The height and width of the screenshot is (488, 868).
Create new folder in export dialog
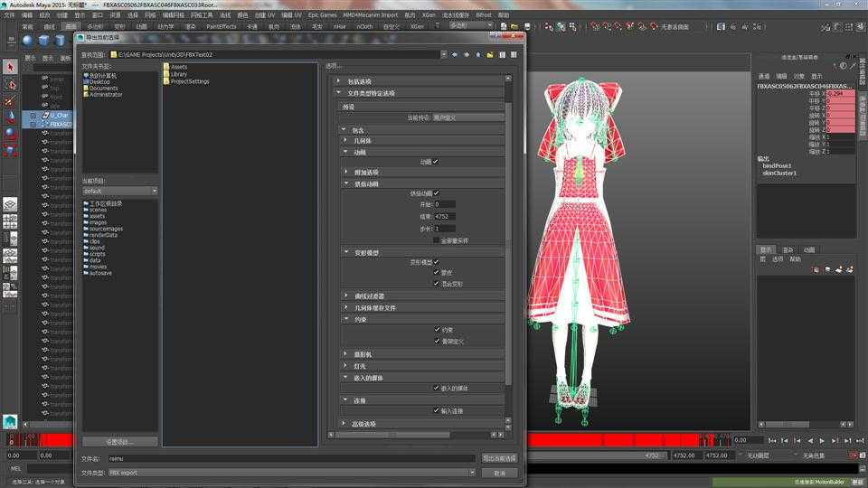pyautogui.click(x=490, y=55)
